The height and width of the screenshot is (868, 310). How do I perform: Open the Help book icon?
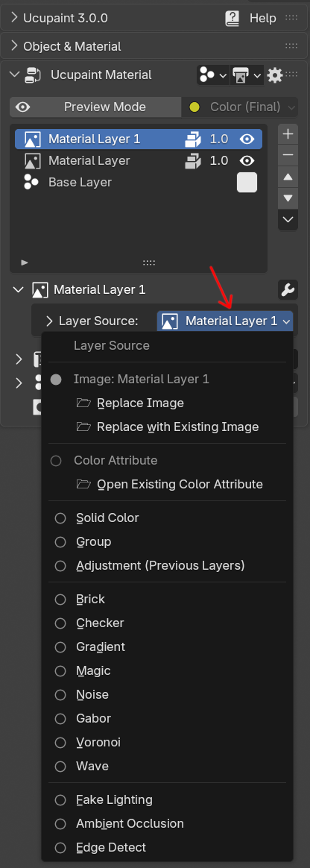click(x=232, y=18)
